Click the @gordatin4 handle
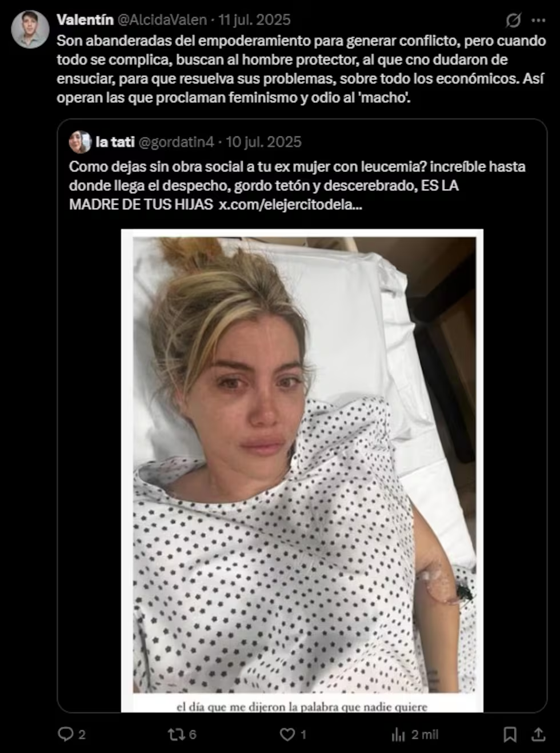The image size is (560, 753). pyautogui.click(x=177, y=142)
